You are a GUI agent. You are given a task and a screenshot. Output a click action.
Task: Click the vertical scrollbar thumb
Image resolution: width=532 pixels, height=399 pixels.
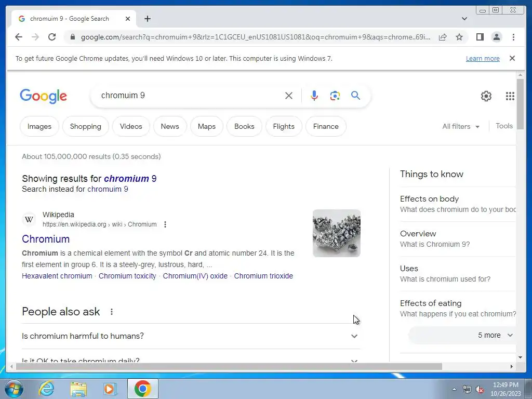pos(520,103)
